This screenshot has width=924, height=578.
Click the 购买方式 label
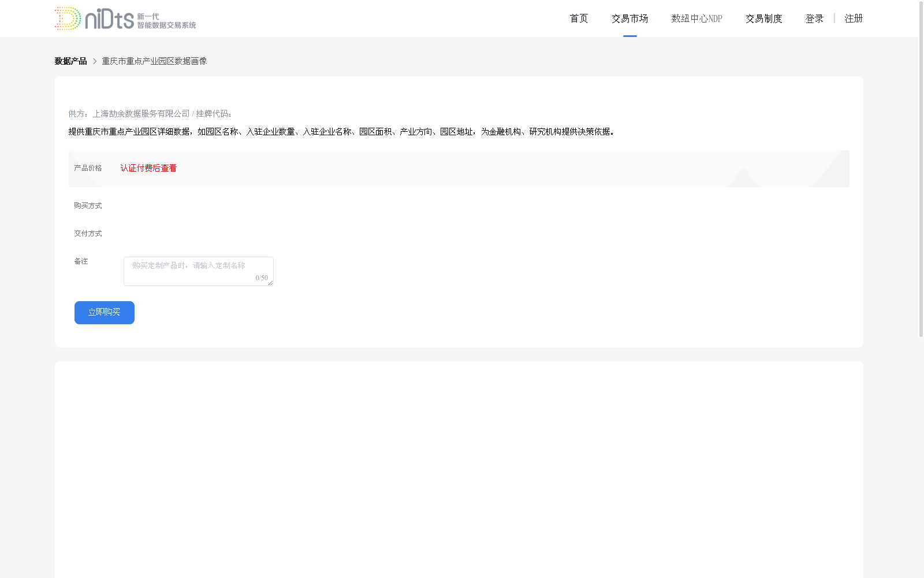(x=88, y=206)
